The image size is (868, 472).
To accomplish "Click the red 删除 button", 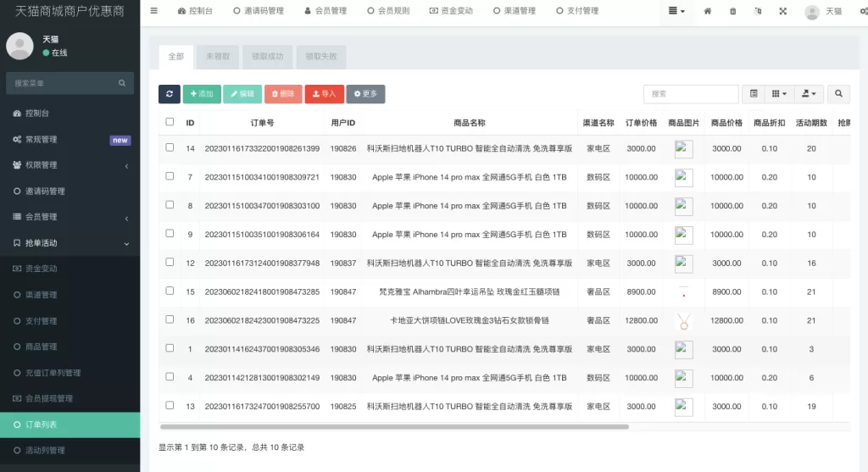I will (x=283, y=94).
